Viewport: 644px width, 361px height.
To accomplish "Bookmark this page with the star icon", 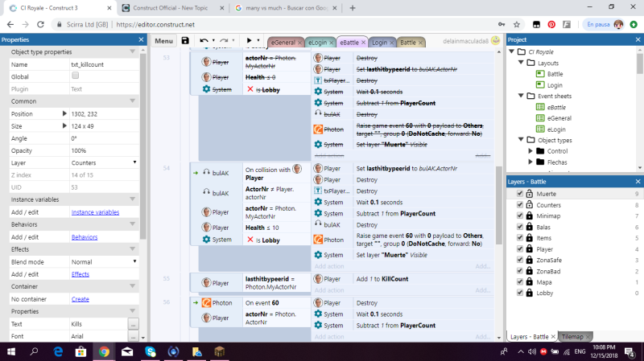I will (517, 25).
